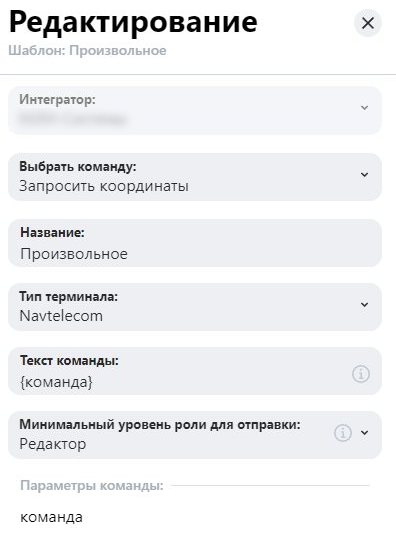Click the Шаблон: Произвольное subtitle

coord(87,51)
